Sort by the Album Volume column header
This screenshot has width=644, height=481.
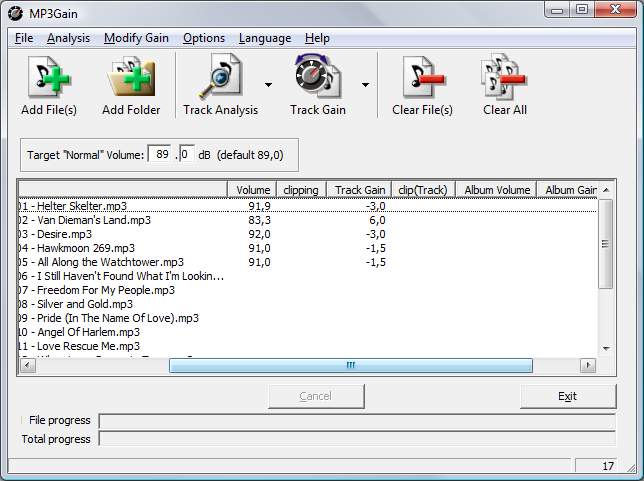coord(497,190)
